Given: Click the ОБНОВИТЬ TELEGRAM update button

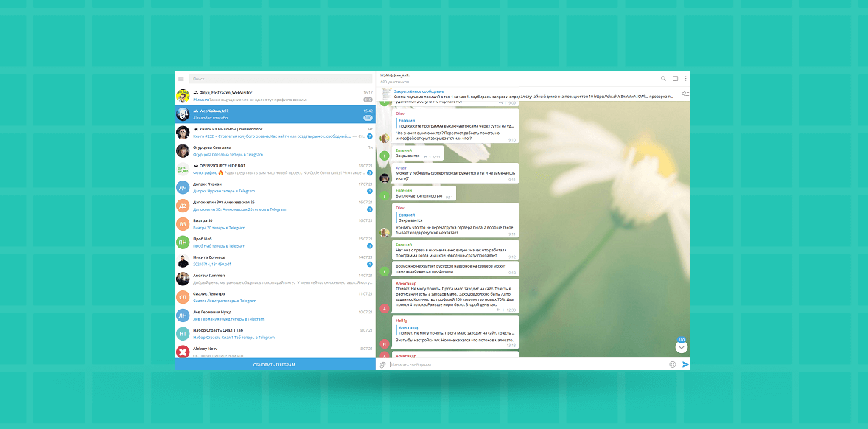Looking at the screenshot, I should [x=274, y=365].
